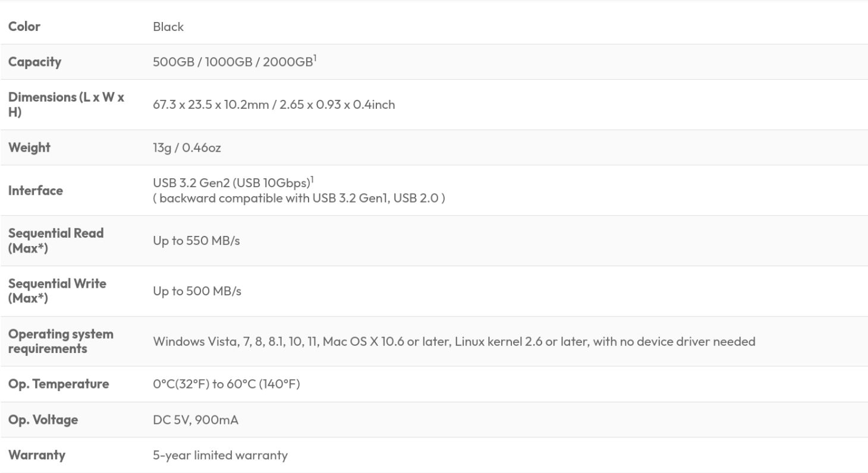Click the Capacity row label

tap(34, 62)
